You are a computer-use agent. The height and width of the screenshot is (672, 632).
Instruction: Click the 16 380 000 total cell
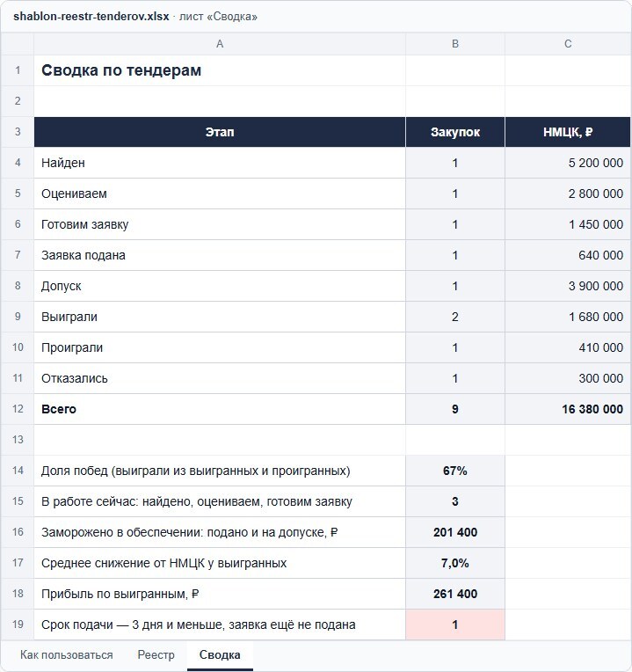click(568, 409)
